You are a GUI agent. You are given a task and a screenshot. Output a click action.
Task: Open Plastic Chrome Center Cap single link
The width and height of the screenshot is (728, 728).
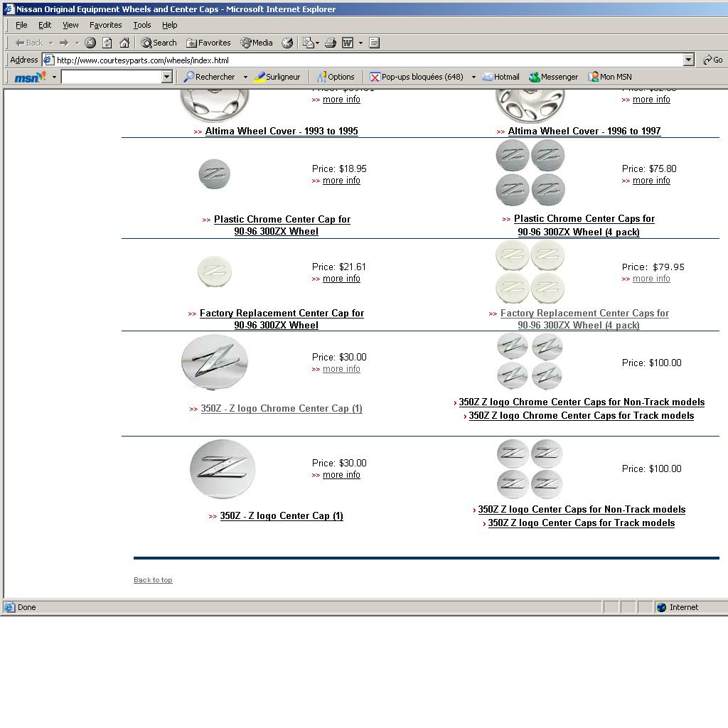point(282,225)
